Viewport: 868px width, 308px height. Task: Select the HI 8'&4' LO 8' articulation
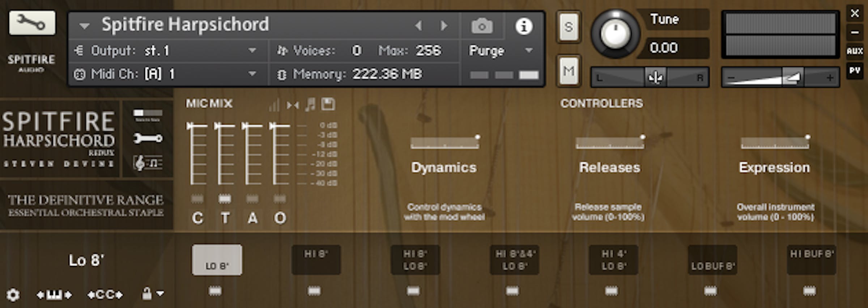point(515,260)
